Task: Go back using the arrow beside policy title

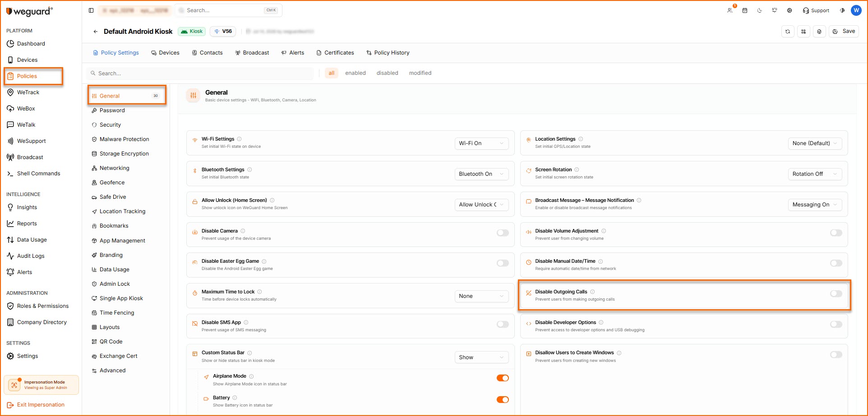Action: click(95, 32)
